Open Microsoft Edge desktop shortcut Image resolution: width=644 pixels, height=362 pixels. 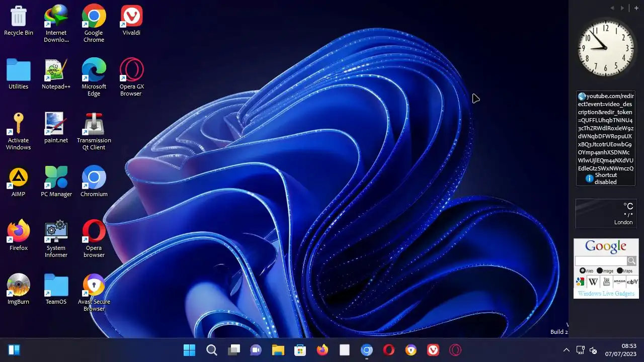point(94,77)
